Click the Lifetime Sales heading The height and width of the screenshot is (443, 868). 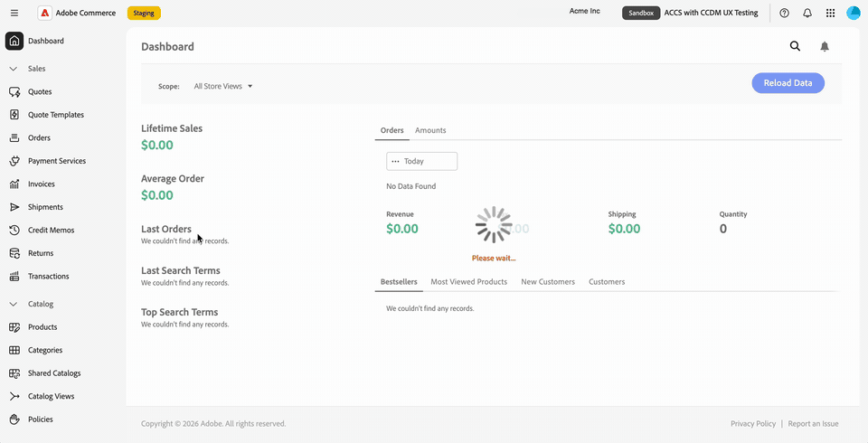172,128
